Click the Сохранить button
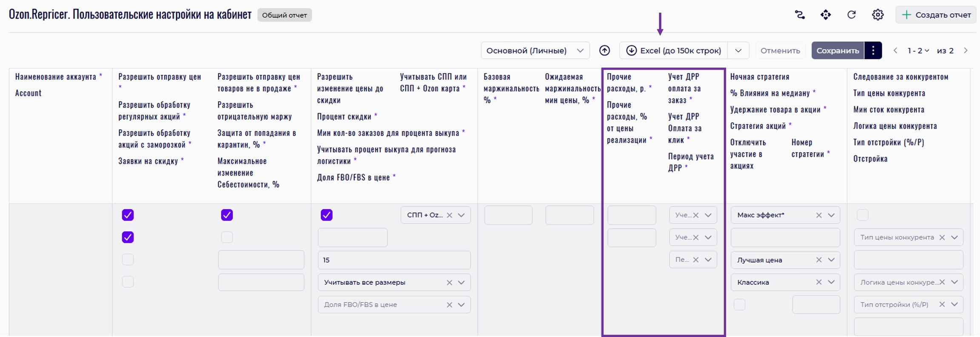 [837, 51]
